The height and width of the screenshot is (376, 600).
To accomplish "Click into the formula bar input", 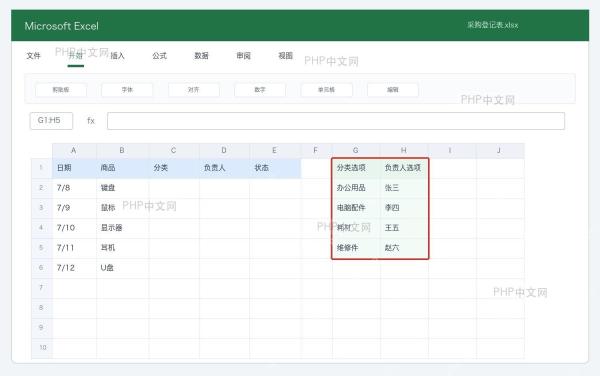I will (x=336, y=121).
